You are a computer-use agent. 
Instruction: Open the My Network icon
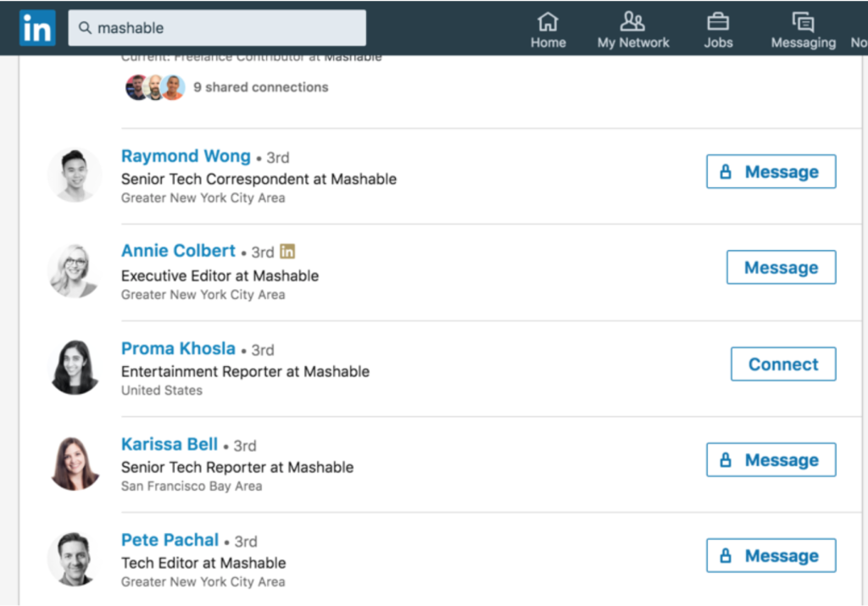point(632,22)
